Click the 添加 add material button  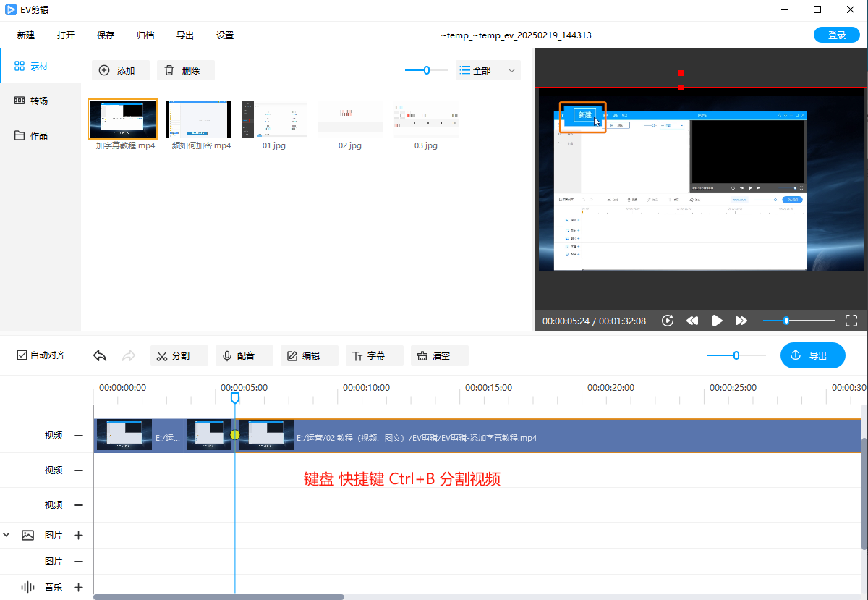(x=120, y=70)
